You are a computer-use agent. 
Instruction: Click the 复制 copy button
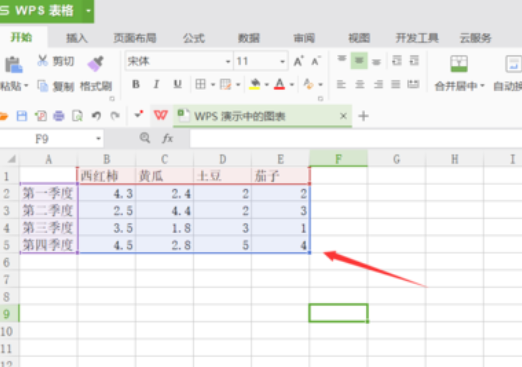click(56, 86)
